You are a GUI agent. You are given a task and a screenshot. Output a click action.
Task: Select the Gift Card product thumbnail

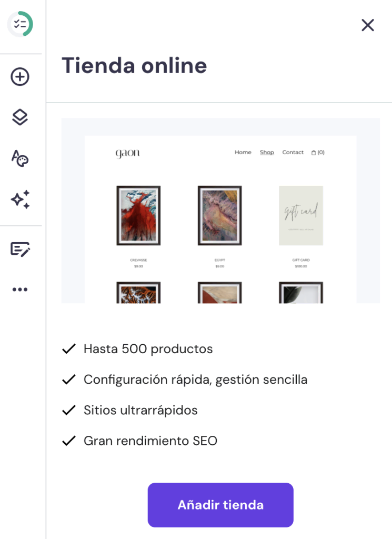click(301, 215)
